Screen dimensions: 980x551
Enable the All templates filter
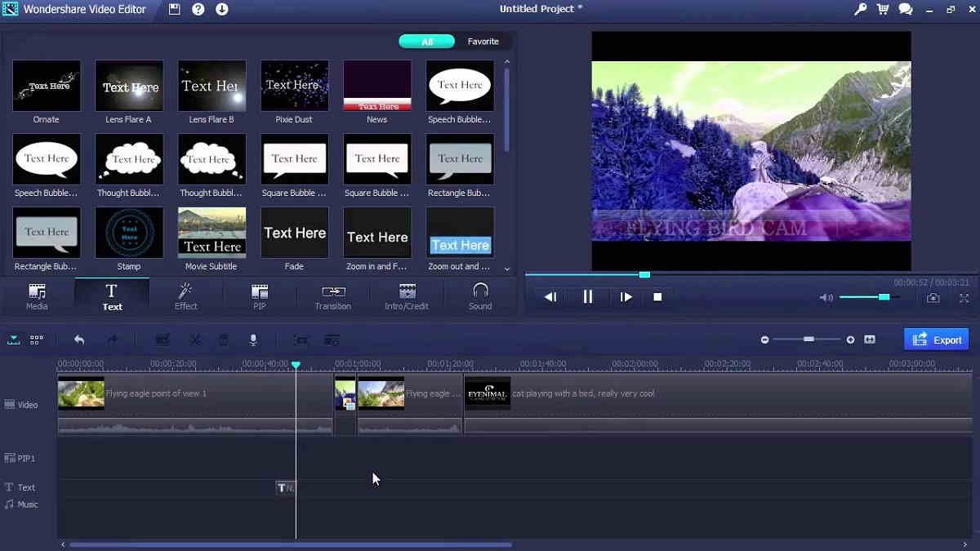426,41
